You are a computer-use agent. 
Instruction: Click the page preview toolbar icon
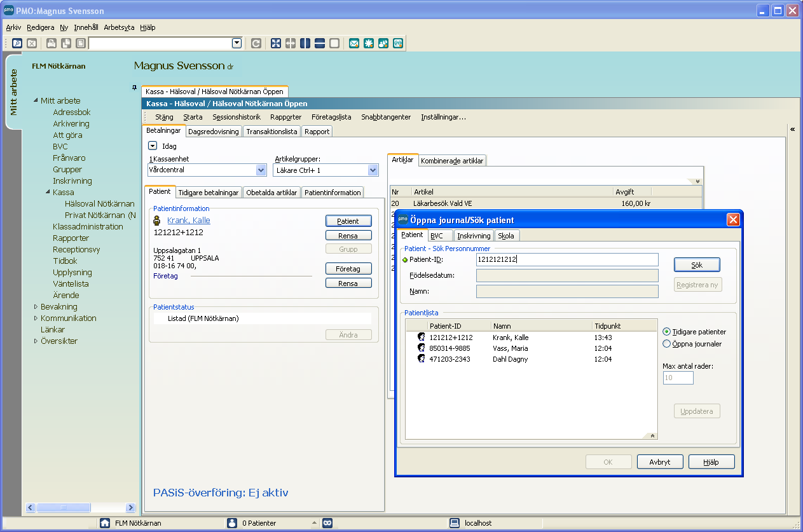(81, 43)
